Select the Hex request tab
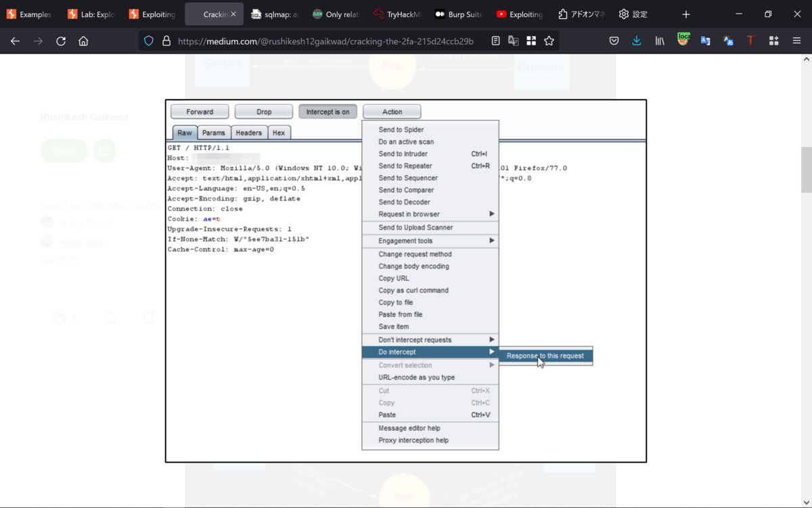Viewport: 812px width, 508px height. 279,133
